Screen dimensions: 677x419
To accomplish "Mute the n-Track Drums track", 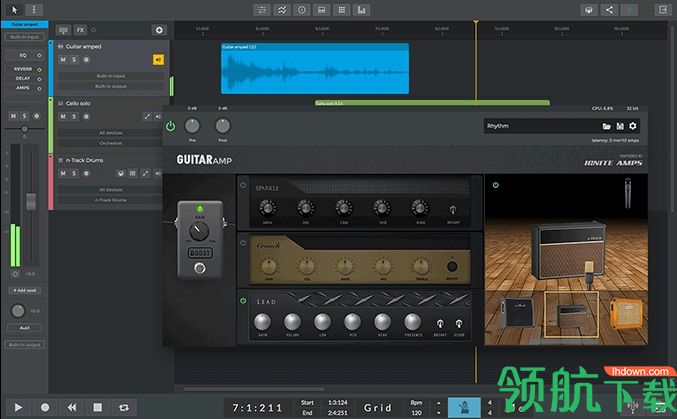I will tap(63, 173).
